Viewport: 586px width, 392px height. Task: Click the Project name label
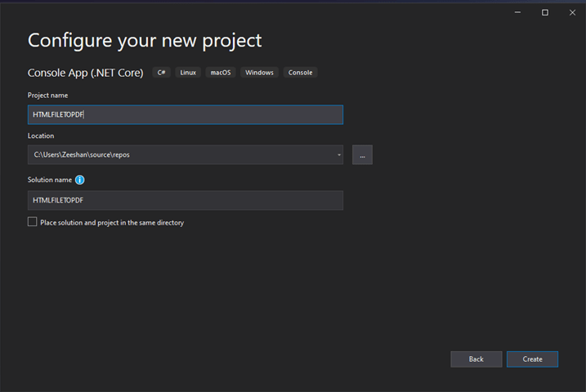point(48,96)
